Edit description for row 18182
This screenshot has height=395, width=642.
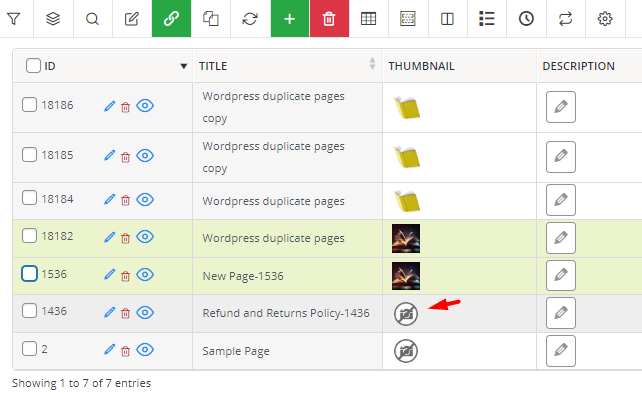point(561,238)
